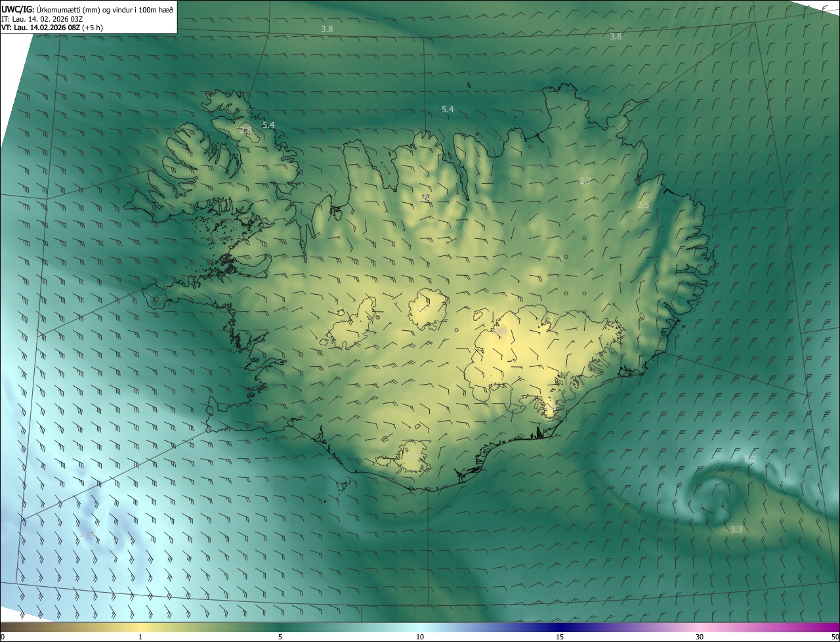Select the '2.7' value label

585,181
